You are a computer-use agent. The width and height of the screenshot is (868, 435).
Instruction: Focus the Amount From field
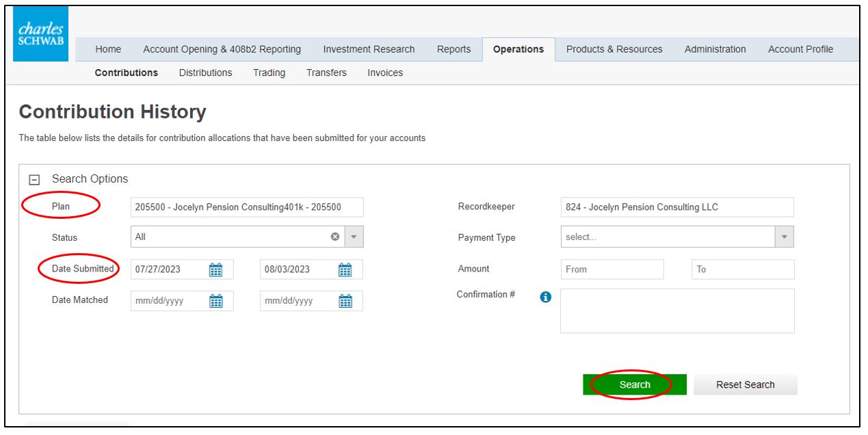(611, 269)
